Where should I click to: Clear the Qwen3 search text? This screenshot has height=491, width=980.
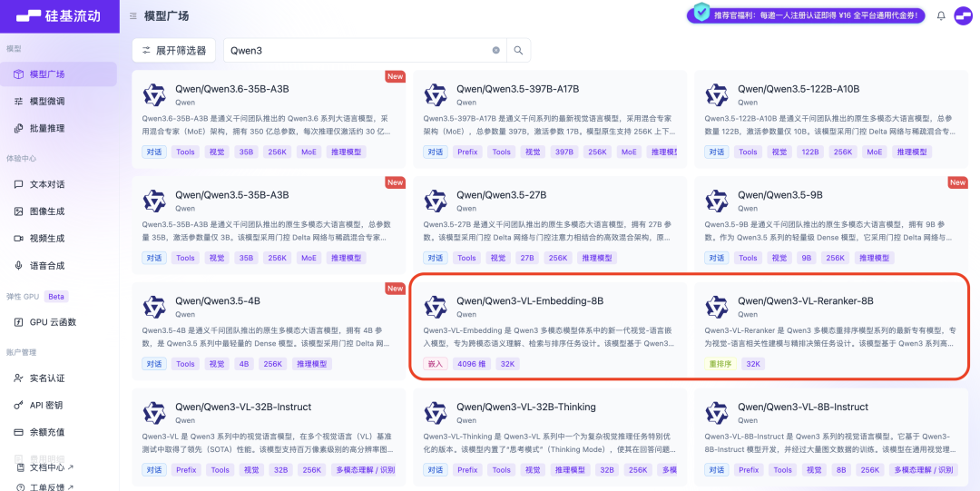[496, 51]
